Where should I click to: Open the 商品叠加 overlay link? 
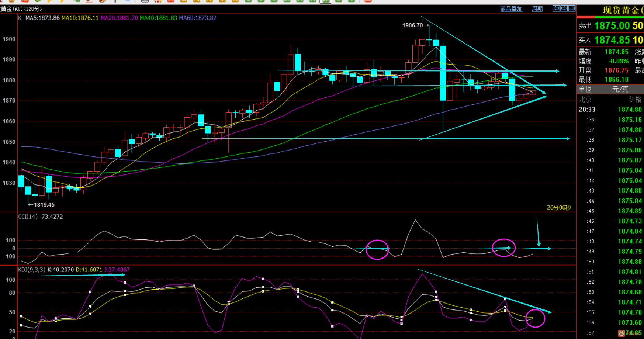click(511, 9)
